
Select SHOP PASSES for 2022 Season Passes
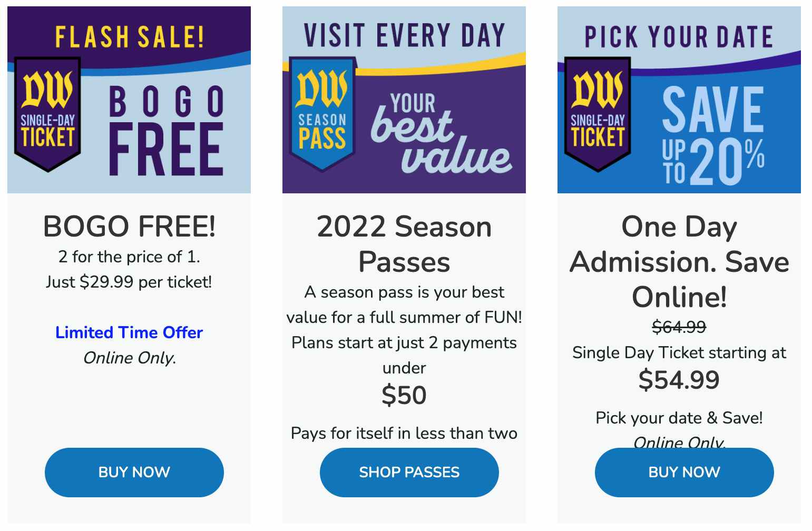pos(409,473)
